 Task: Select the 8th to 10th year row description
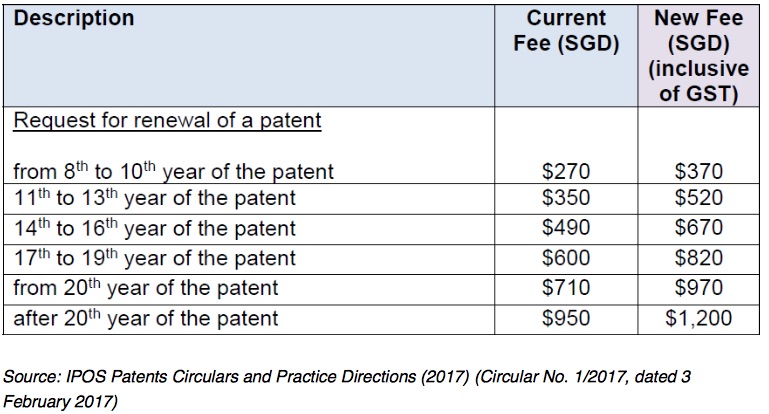coord(173,172)
